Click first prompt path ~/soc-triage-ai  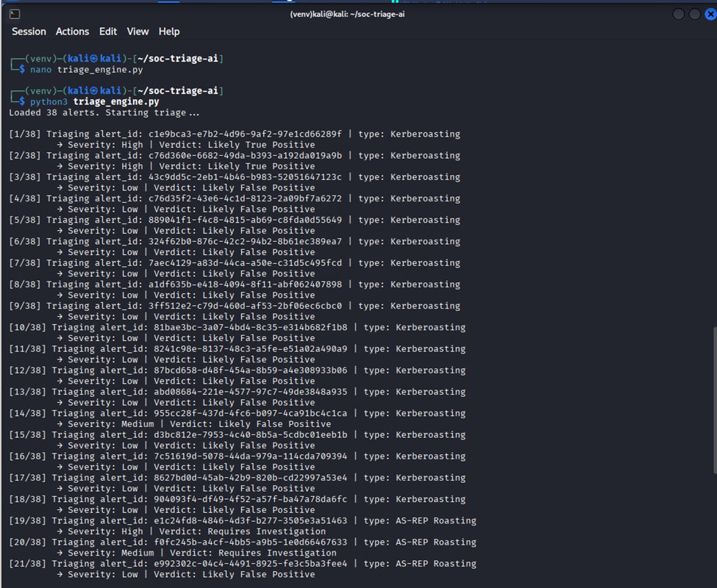(x=178, y=59)
